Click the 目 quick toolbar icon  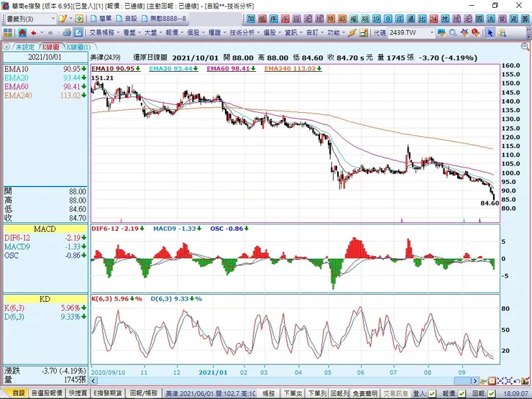tap(296, 19)
